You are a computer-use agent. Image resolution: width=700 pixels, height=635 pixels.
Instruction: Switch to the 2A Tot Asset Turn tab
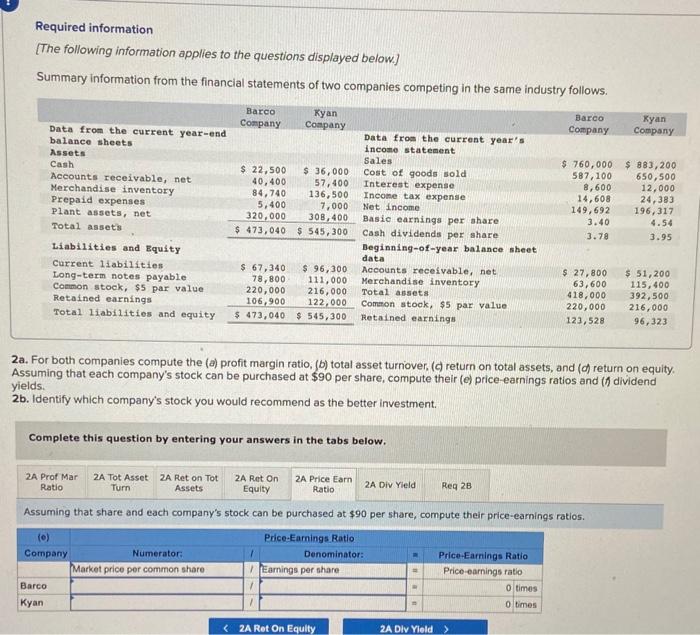121,483
